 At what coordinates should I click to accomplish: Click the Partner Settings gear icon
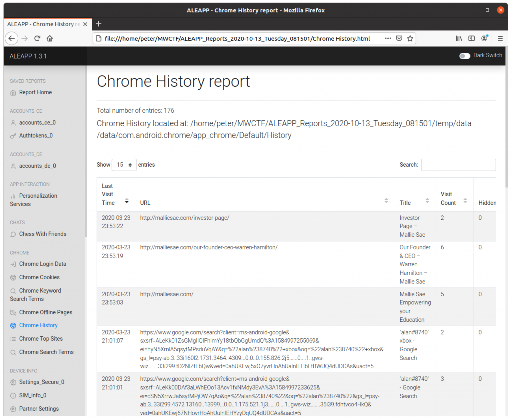click(13, 409)
